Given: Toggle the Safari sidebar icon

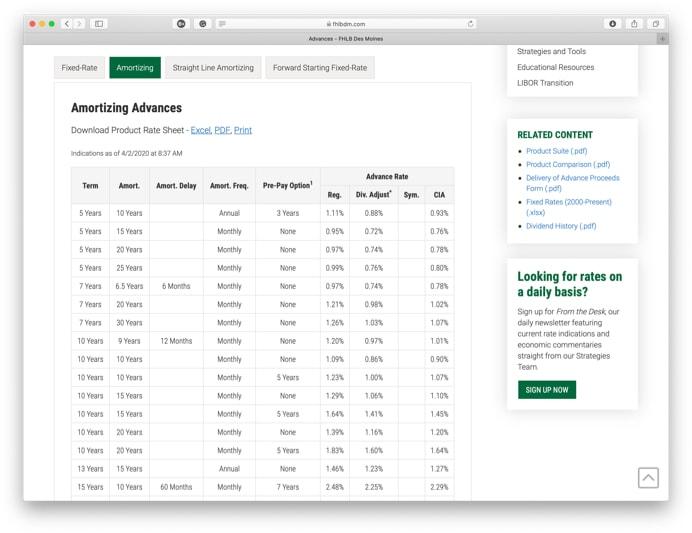Looking at the screenshot, I should pyautogui.click(x=99, y=23).
